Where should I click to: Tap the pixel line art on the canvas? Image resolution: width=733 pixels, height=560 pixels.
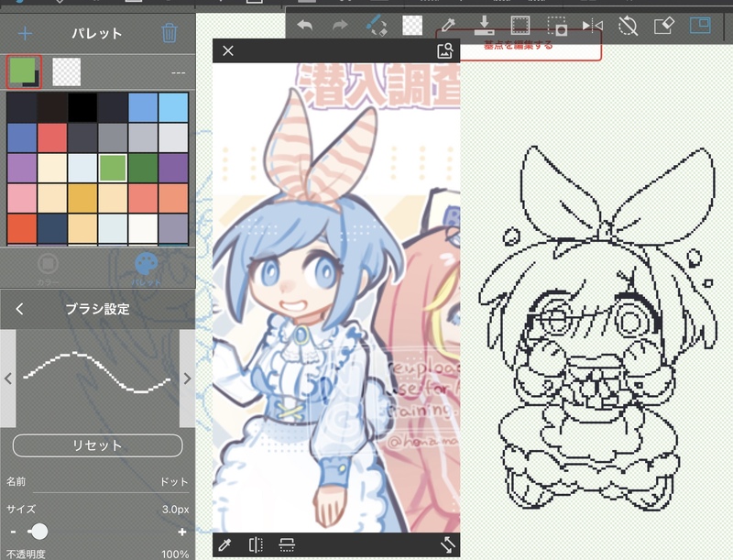[x=598, y=328]
